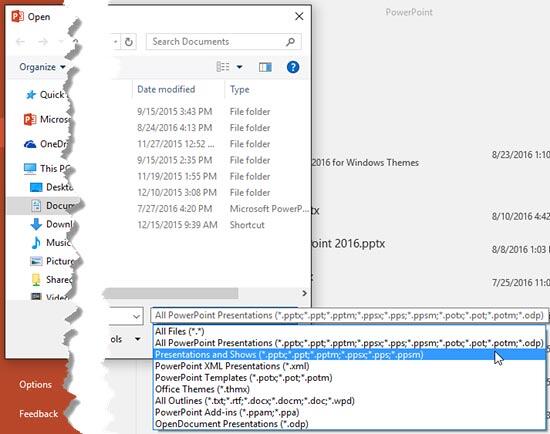Viewport: 550px width, 434px height.
Task: Click the back arrow in the Open dialog
Action: point(20,42)
